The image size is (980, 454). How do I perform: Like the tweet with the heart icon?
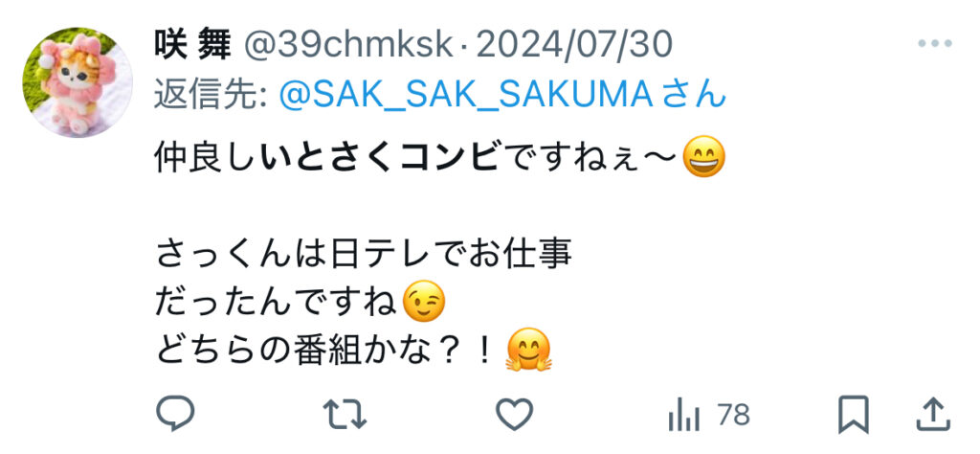[514, 414]
